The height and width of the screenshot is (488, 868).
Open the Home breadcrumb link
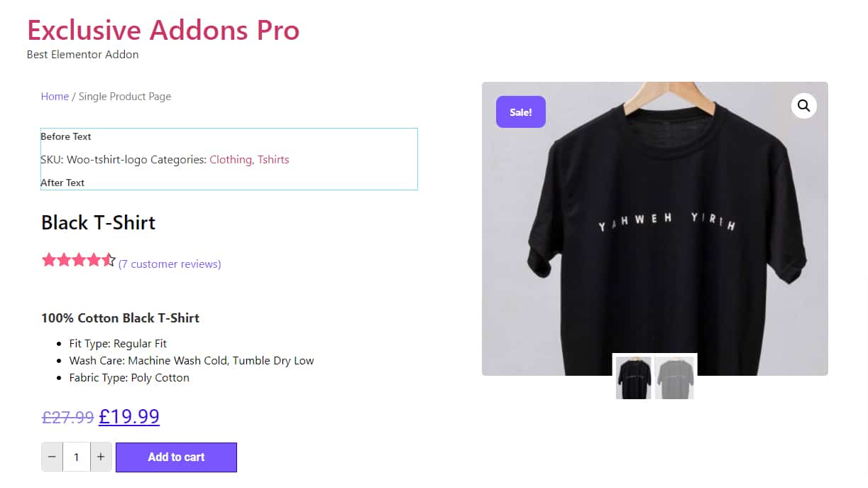pyautogui.click(x=55, y=97)
